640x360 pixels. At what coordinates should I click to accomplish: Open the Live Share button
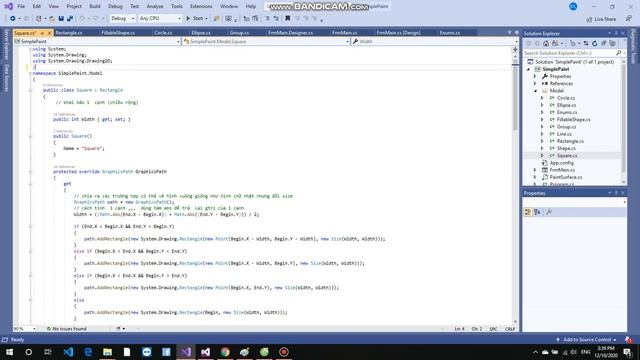(601, 19)
